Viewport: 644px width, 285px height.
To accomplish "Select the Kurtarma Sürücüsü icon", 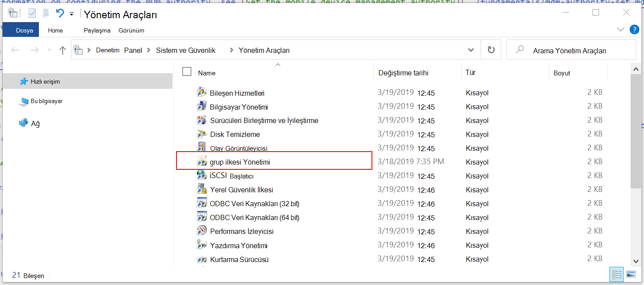I will click(x=202, y=259).
